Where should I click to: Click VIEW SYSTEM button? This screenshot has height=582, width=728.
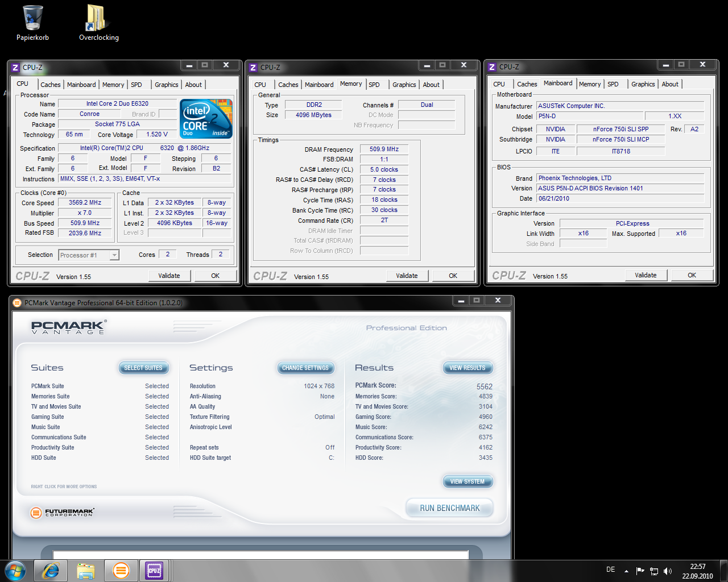click(x=468, y=481)
